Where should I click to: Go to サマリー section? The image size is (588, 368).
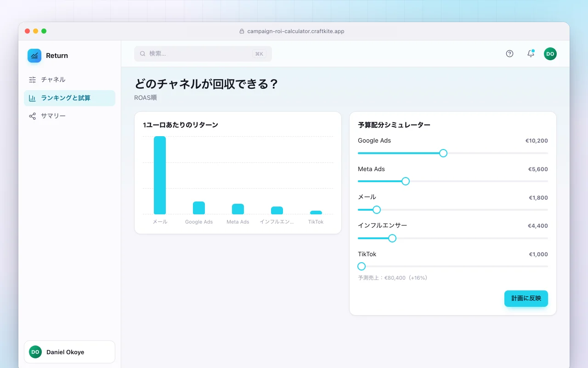point(69,116)
